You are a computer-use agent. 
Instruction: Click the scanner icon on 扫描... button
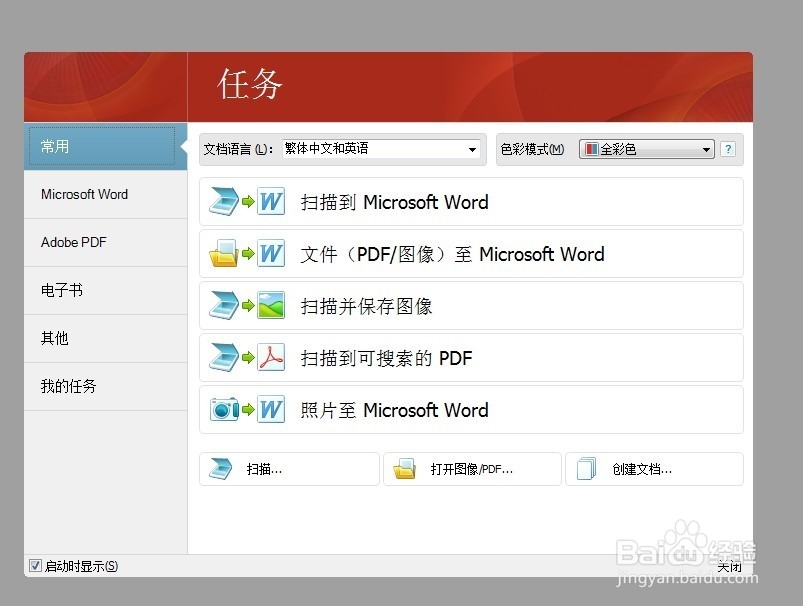click(x=221, y=469)
